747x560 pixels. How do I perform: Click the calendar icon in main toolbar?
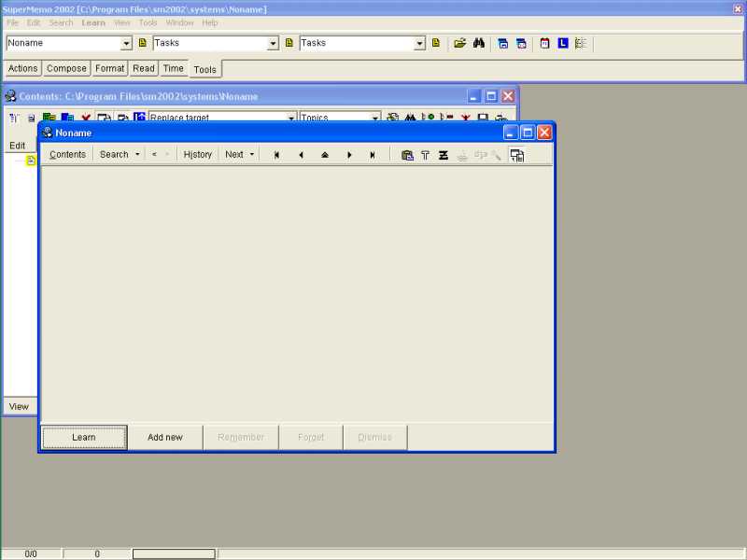click(x=544, y=43)
